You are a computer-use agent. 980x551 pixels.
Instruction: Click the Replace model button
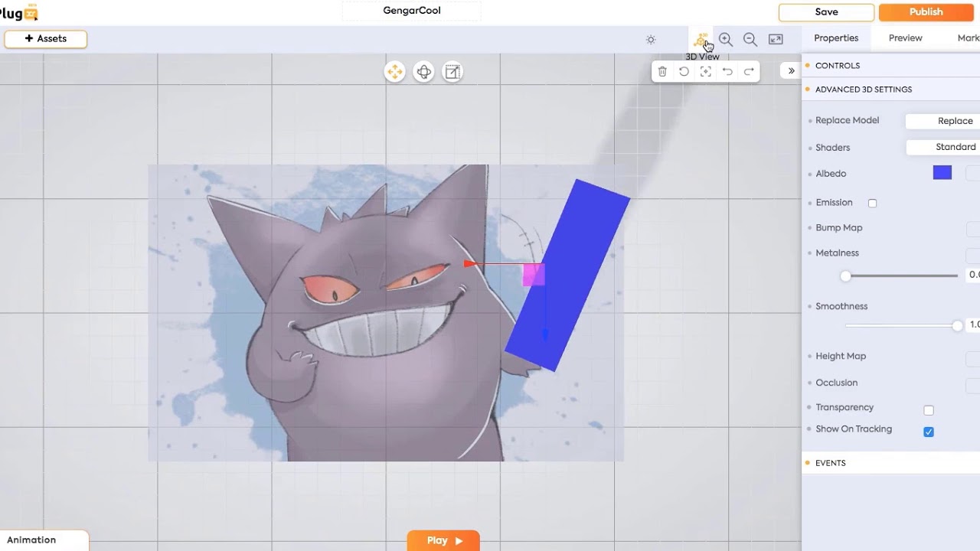tap(943, 121)
